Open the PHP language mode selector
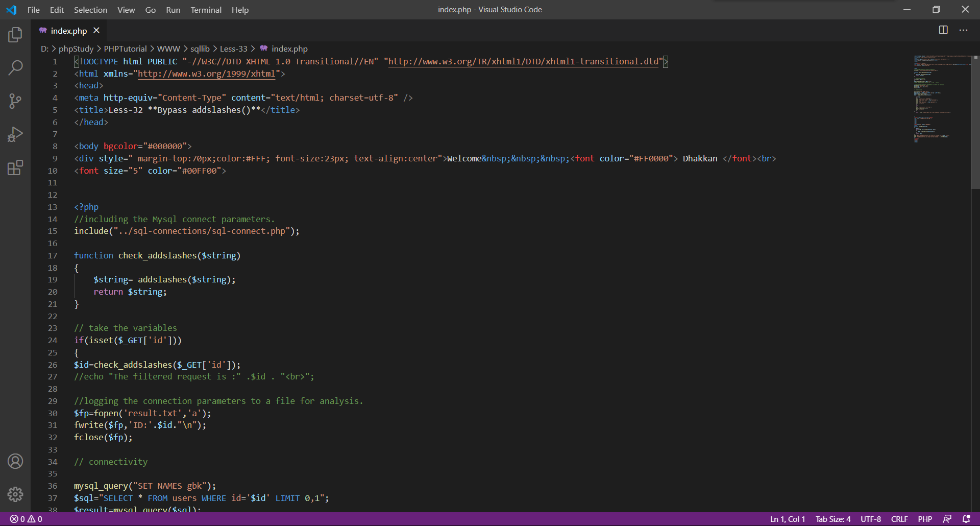This screenshot has width=980, height=526. (x=924, y=519)
